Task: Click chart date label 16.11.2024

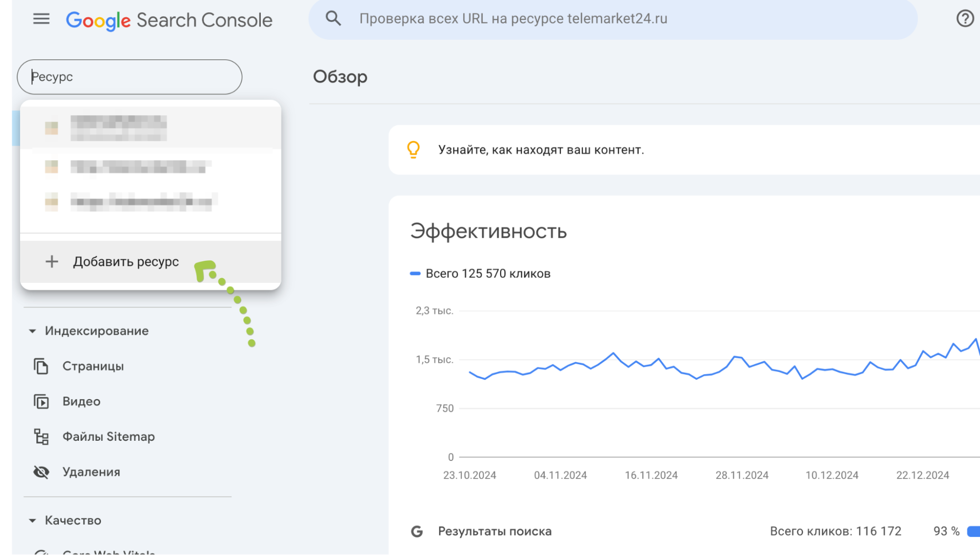Action: 651,476
